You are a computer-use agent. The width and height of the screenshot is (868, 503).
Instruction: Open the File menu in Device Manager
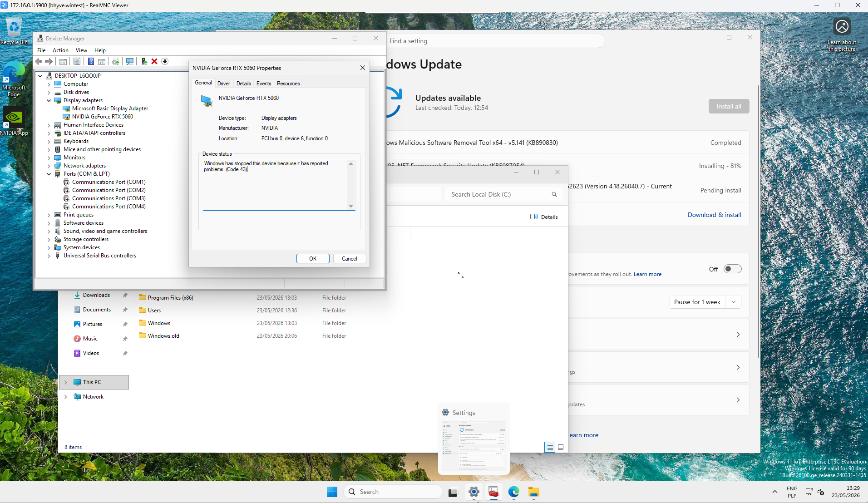(41, 50)
